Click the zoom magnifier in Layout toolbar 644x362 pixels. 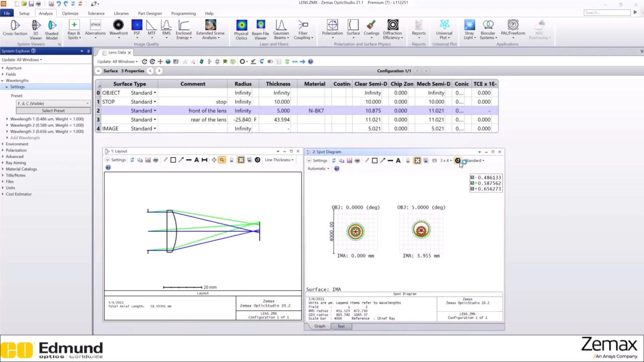(221, 160)
